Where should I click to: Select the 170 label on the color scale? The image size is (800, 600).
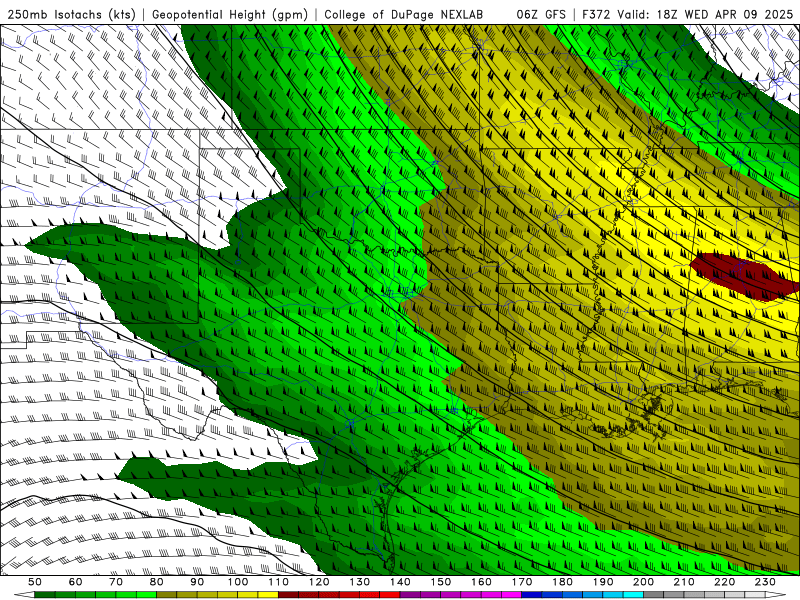click(x=521, y=582)
